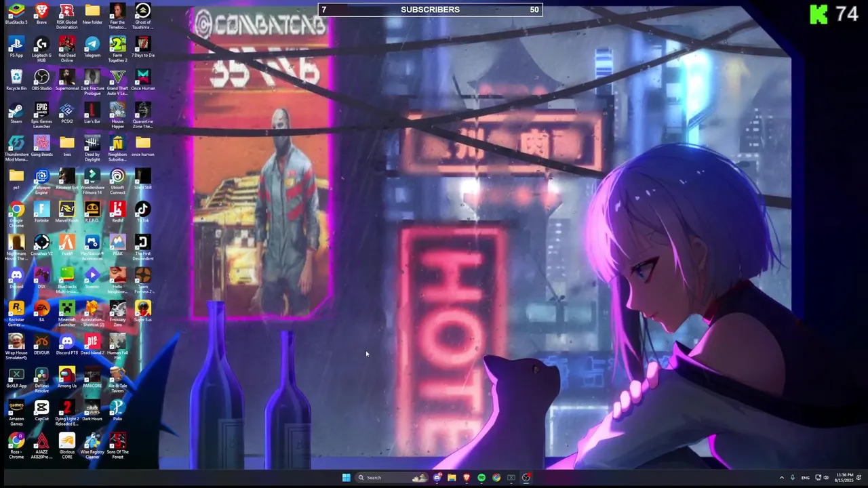This screenshot has width=868, height=488.
Task: Select the FiveM shortcut
Action: (x=66, y=246)
